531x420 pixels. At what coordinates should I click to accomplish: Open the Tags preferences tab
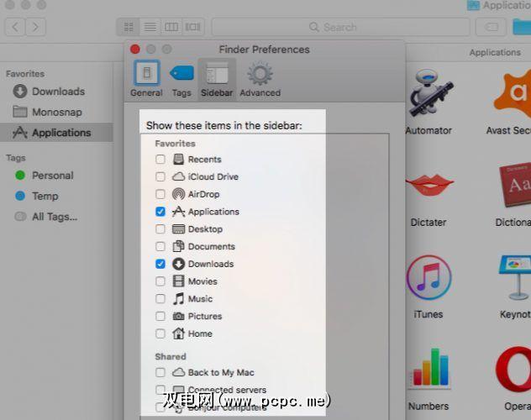click(181, 79)
